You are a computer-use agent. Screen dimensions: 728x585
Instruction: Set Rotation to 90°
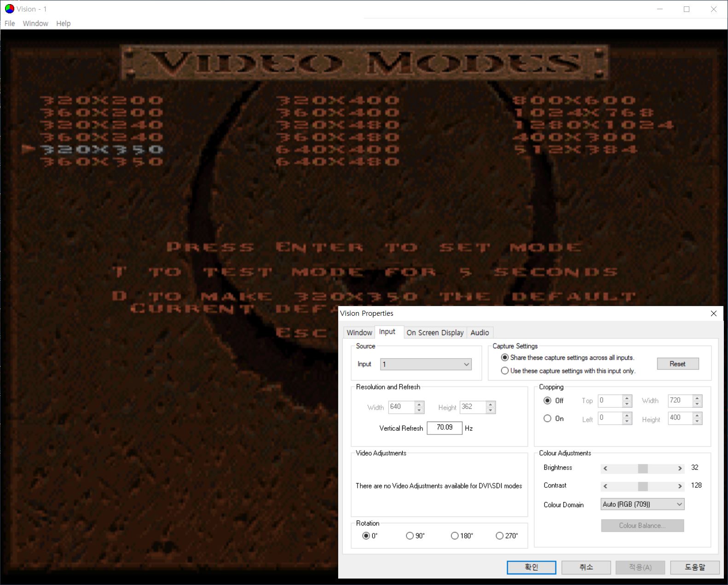[x=410, y=536]
